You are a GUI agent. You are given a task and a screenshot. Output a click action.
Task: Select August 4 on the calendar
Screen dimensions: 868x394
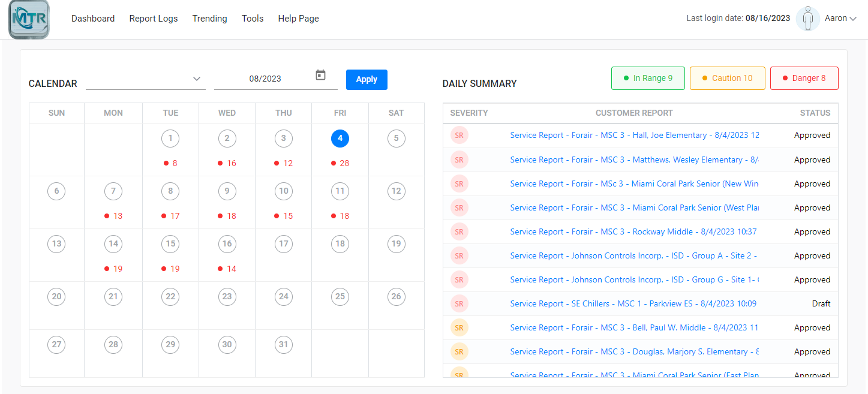[340, 138]
